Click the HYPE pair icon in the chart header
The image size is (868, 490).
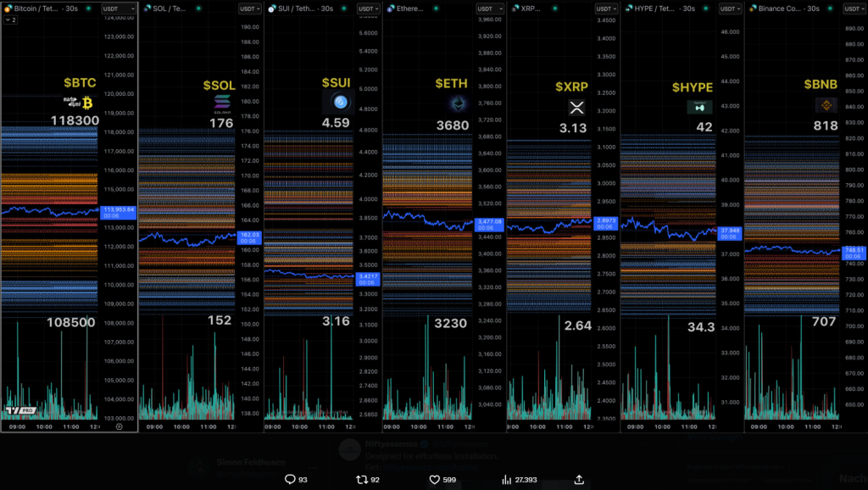pyautogui.click(x=629, y=8)
